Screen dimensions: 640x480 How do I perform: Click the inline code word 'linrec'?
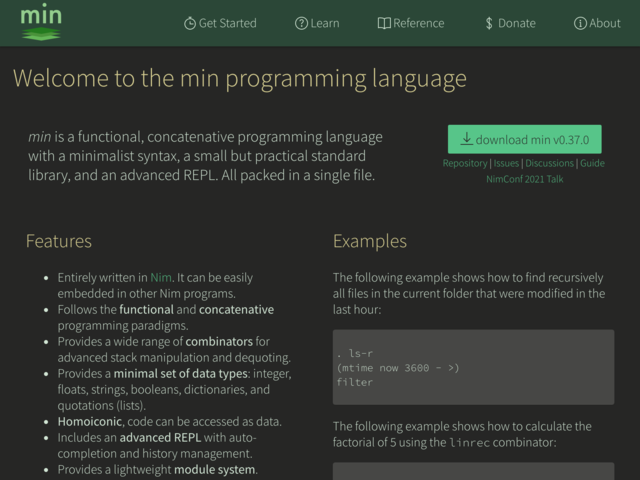point(469,443)
